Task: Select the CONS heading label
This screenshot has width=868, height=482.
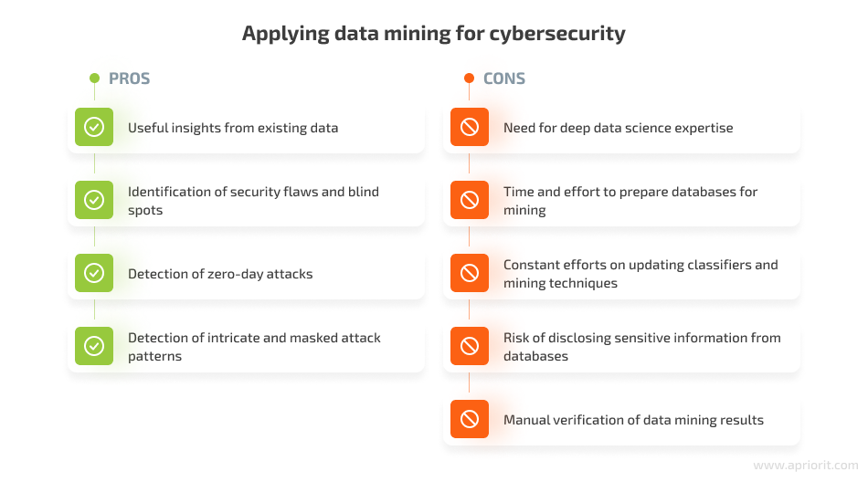Action: coord(504,79)
